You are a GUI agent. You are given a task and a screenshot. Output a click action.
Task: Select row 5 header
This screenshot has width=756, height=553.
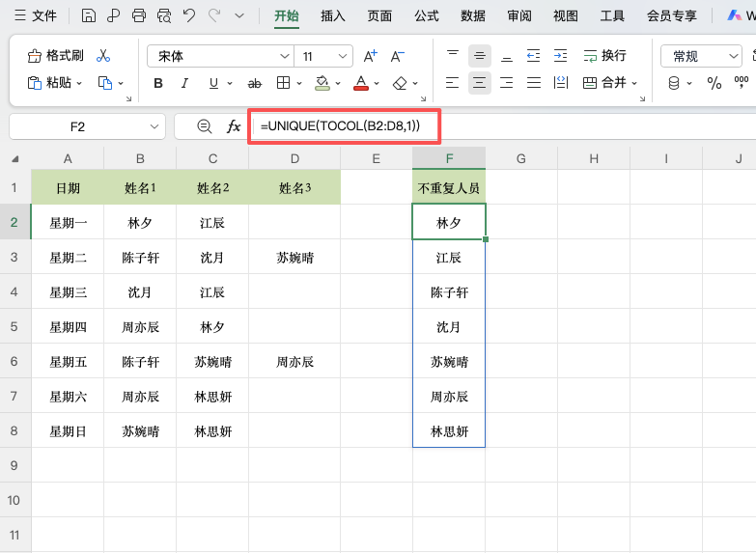coord(14,326)
